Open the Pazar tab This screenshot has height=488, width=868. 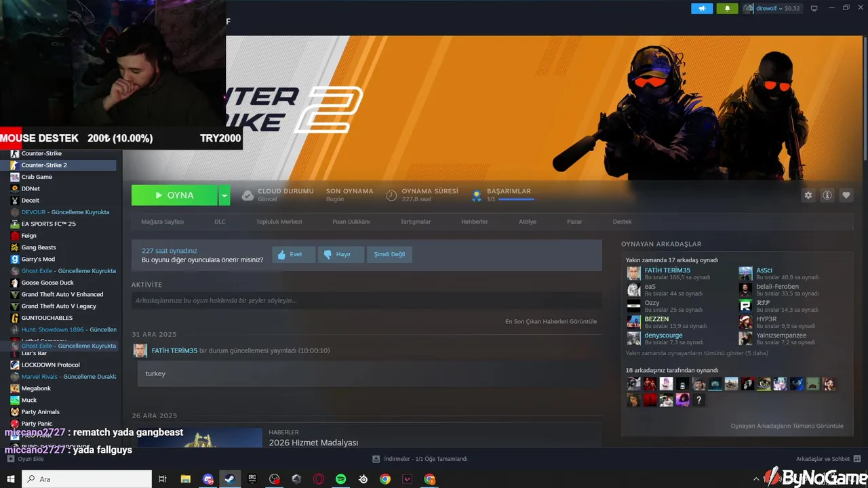coord(574,222)
